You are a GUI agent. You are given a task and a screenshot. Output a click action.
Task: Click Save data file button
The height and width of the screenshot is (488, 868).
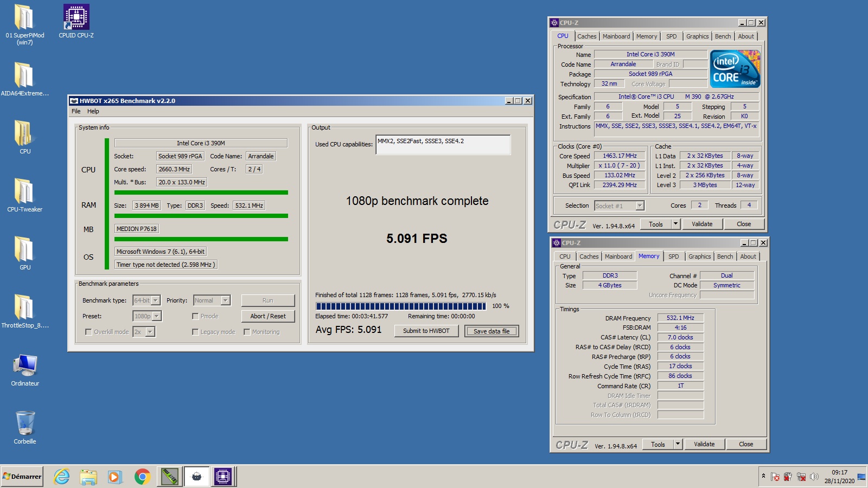492,331
